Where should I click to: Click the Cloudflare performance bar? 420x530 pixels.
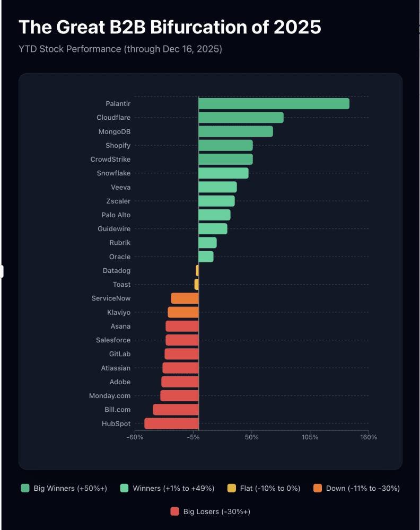click(x=241, y=118)
